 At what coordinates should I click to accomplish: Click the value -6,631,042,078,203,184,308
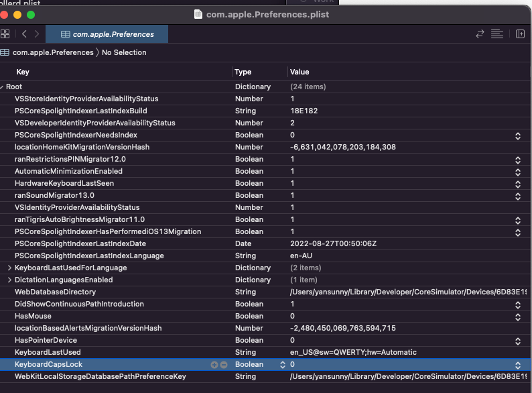coord(342,147)
